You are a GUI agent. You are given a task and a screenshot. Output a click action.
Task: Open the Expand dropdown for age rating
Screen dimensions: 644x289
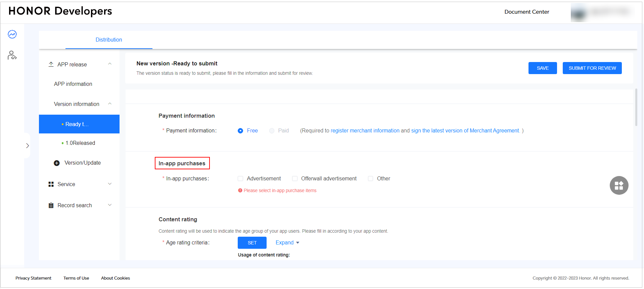coord(287,243)
